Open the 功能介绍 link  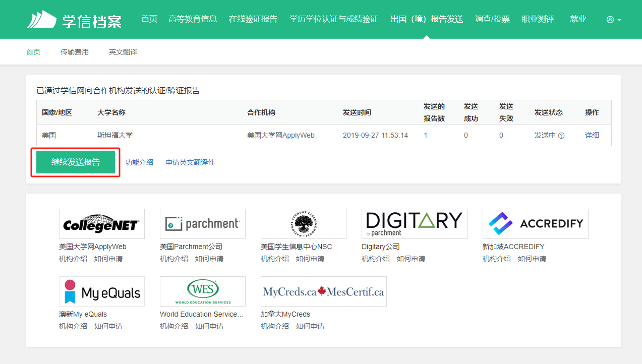(139, 162)
